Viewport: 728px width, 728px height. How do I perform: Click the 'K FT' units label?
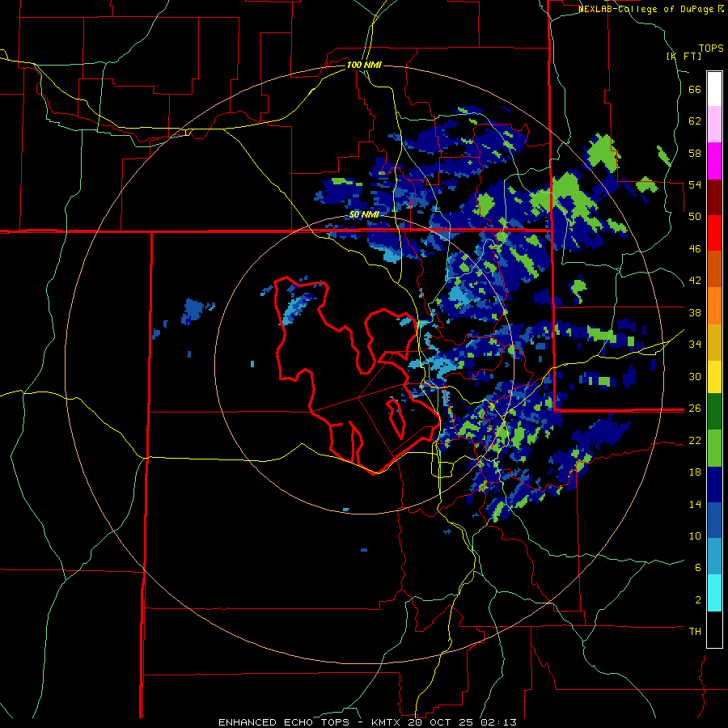pos(684,56)
